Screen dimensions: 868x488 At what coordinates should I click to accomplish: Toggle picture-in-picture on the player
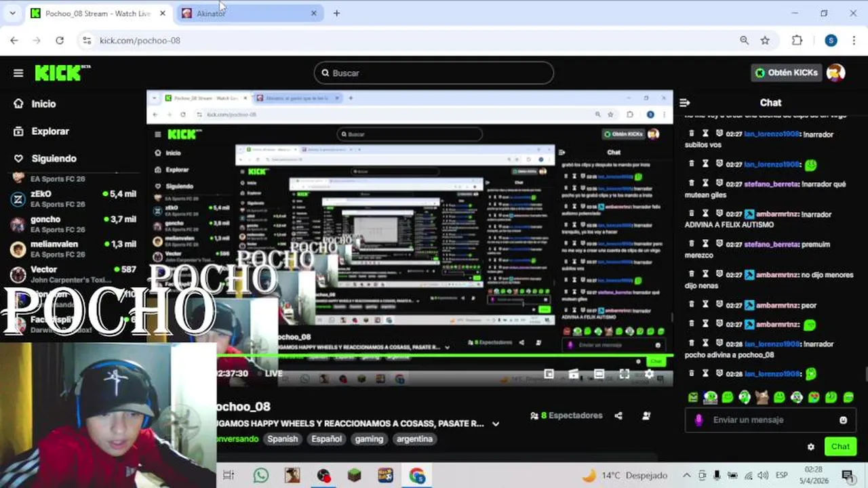[x=549, y=373]
